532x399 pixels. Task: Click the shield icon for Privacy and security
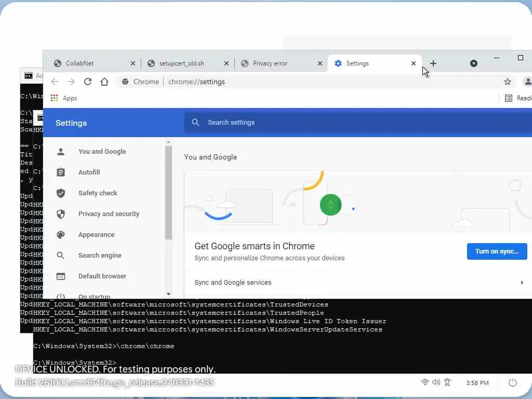[61, 214]
